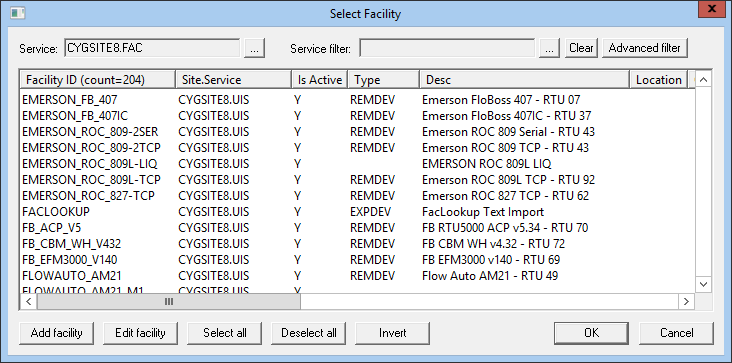Screen dimensions: 732x363
Task: Click Y active flag in FACLOOKUP row
Action: (x=297, y=212)
